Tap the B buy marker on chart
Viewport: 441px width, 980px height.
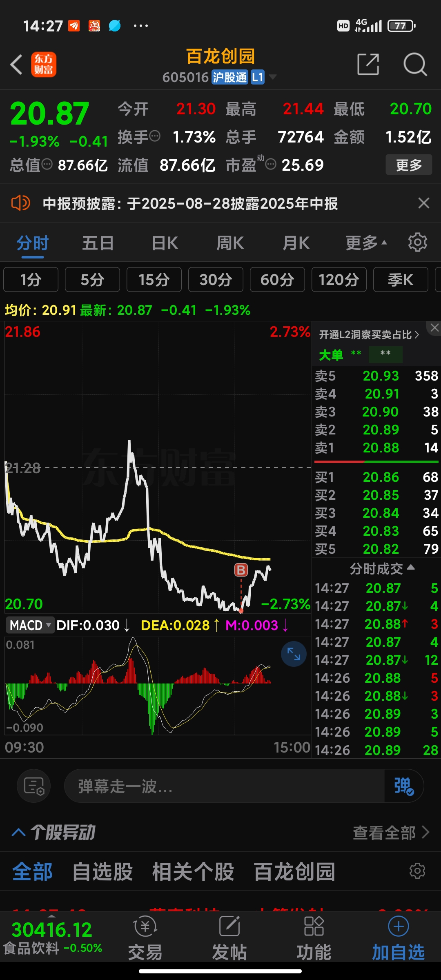[241, 570]
